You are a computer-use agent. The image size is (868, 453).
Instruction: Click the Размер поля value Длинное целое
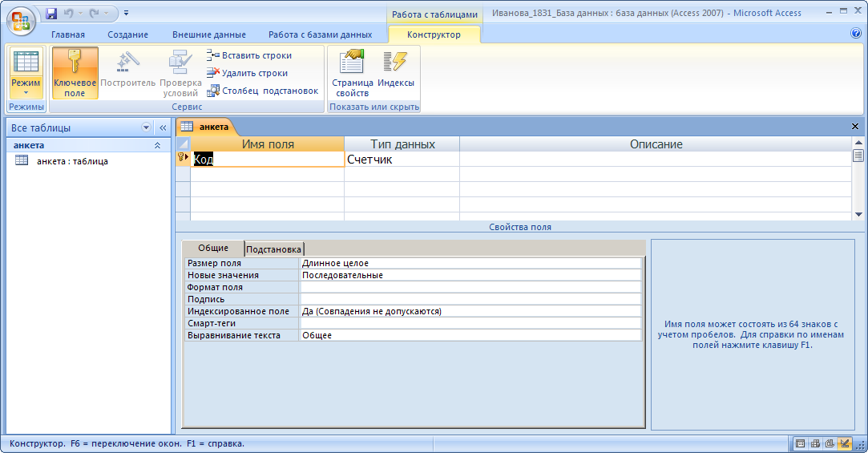[470, 264]
